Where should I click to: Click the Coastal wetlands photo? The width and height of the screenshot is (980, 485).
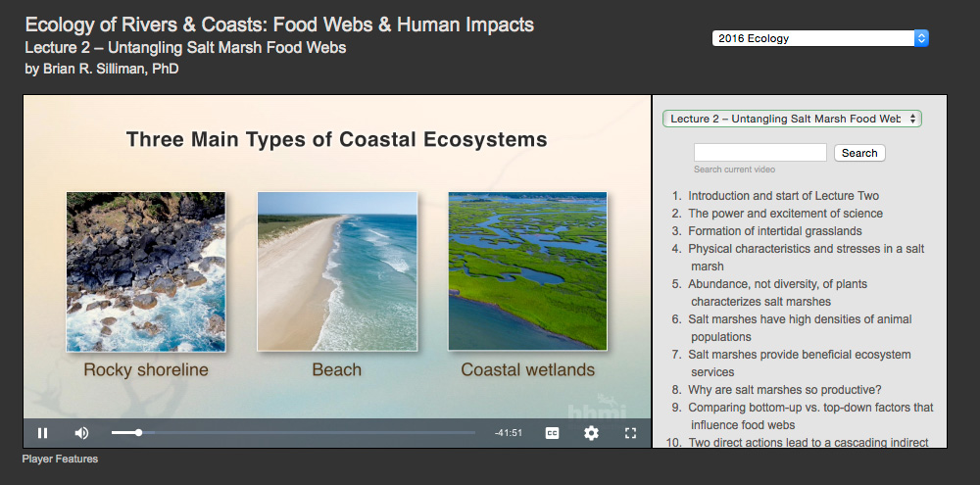coord(527,271)
